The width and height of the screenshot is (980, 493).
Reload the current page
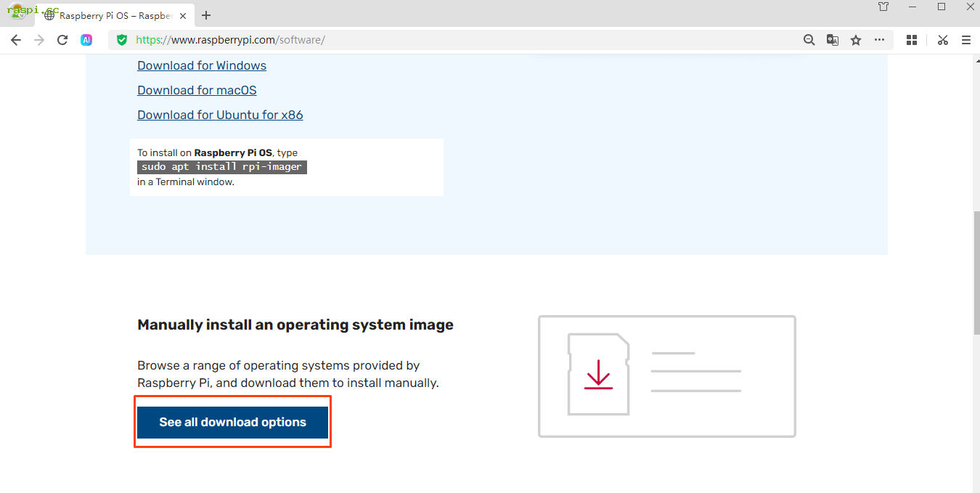[62, 40]
